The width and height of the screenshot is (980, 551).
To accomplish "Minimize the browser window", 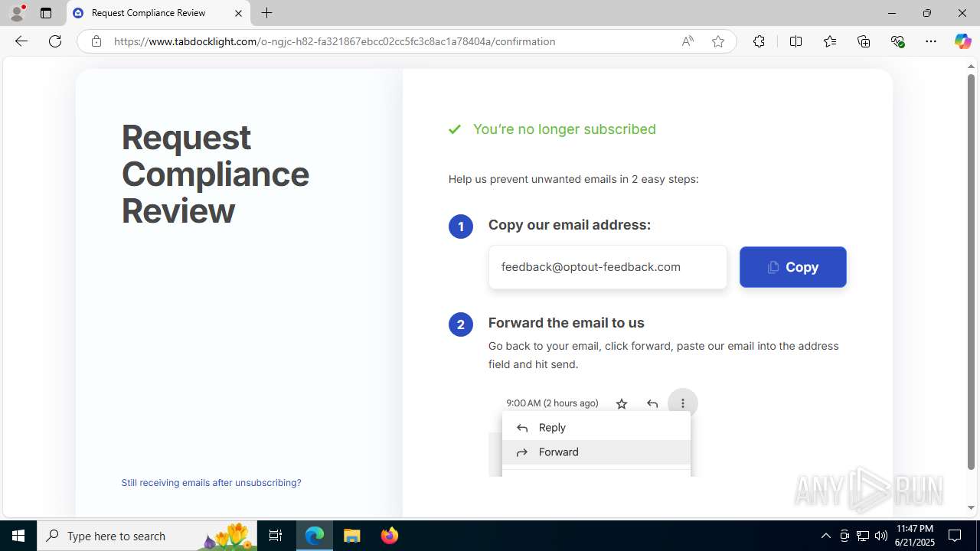I will point(891,13).
